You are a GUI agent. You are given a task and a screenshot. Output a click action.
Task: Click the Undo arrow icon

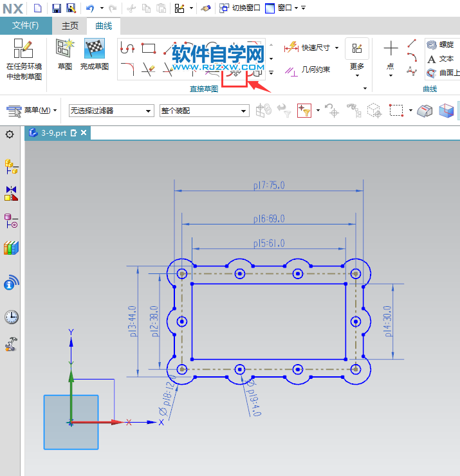pyautogui.click(x=90, y=8)
